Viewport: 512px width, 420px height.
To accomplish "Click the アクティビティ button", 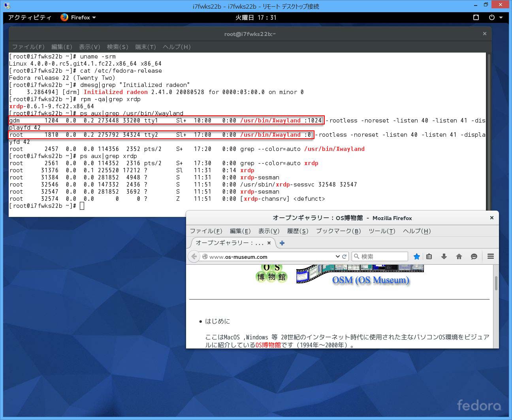I will click(x=30, y=17).
